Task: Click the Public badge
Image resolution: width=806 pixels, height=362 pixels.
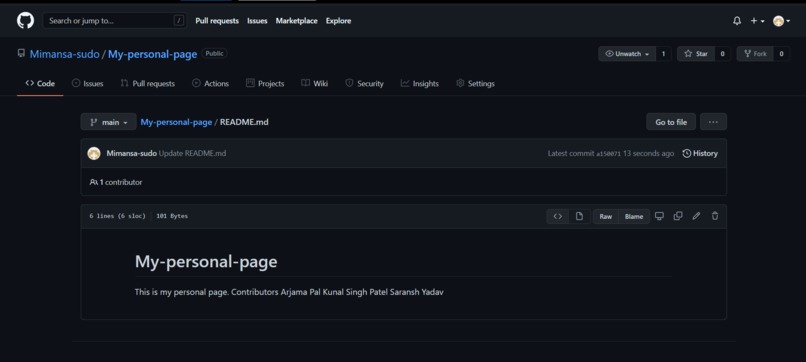Action: coord(214,53)
